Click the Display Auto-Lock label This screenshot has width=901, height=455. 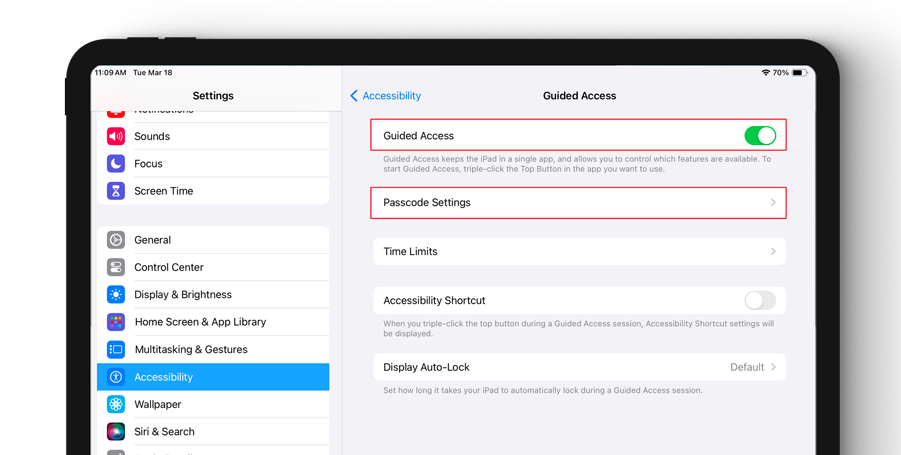(426, 367)
